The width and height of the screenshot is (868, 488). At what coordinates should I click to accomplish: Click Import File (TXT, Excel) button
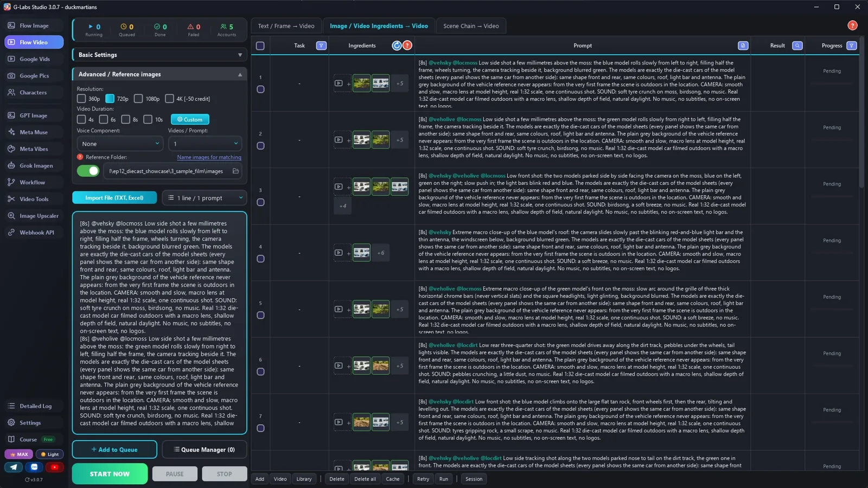tap(114, 198)
